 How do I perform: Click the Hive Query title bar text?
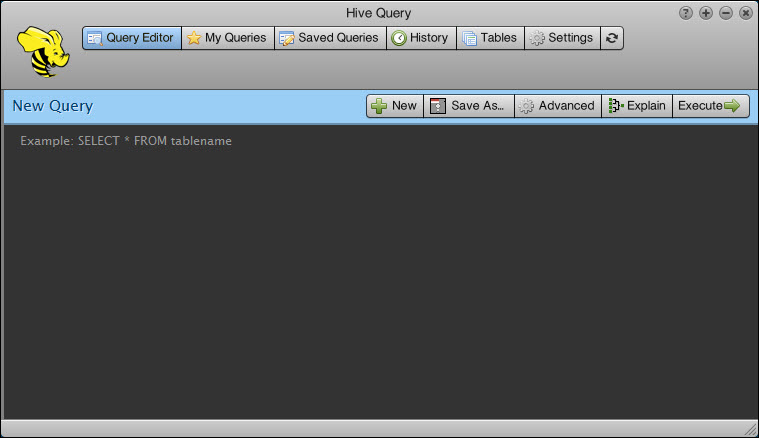point(379,13)
